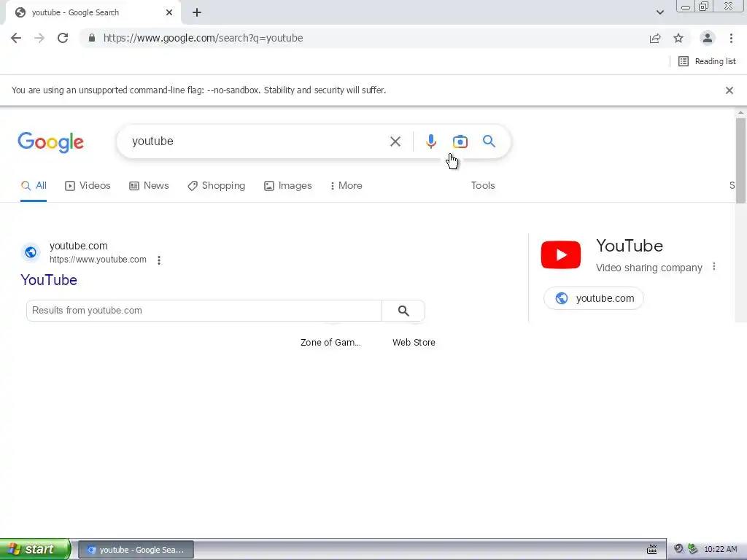
Task: Open search Tools options
Action: coord(483,186)
